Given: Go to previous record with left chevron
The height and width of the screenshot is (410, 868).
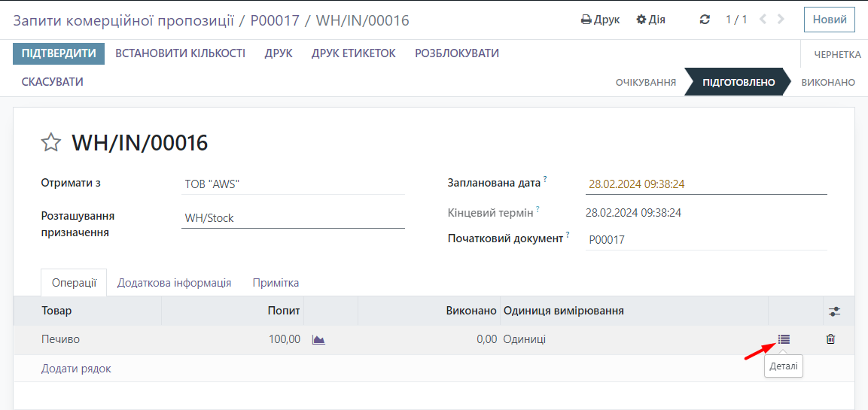Looking at the screenshot, I should point(763,20).
